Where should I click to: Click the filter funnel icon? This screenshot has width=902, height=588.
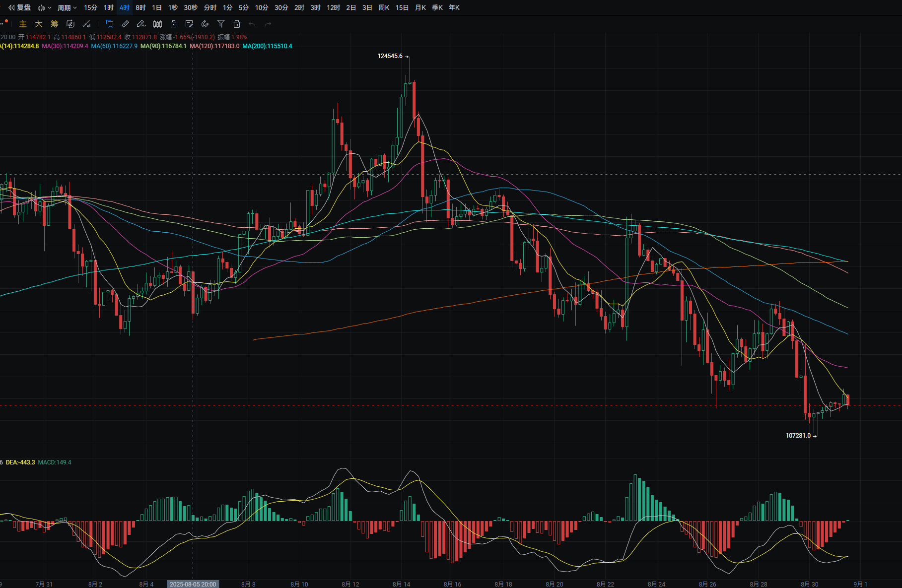[221, 24]
